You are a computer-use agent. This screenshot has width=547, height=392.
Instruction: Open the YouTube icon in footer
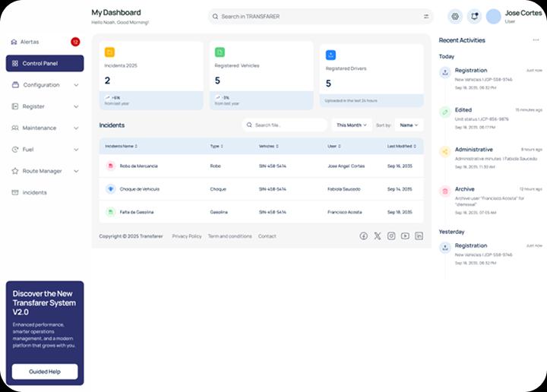tap(405, 236)
